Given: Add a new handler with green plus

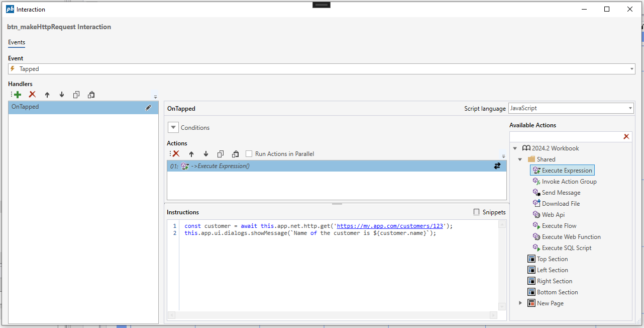Looking at the screenshot, I should 18,95.
